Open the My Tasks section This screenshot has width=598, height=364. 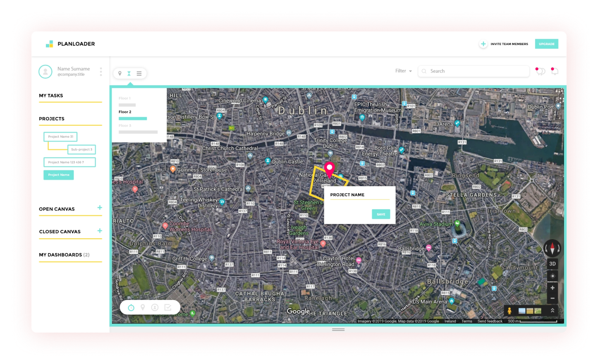(x=51, y=96)
